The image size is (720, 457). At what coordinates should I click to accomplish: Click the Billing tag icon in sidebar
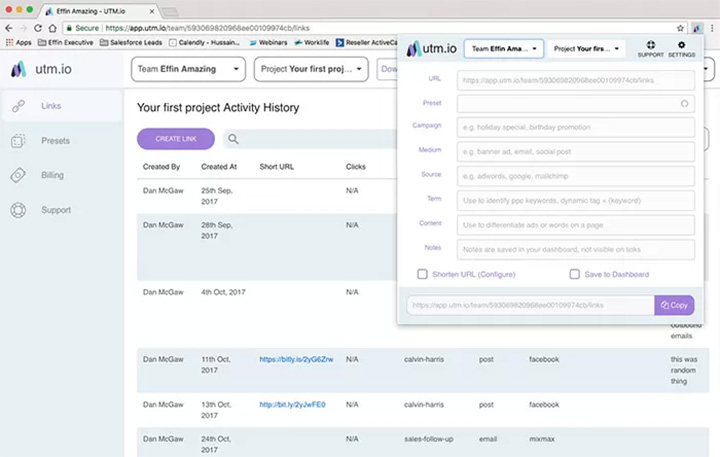click(x=18, y=175)
